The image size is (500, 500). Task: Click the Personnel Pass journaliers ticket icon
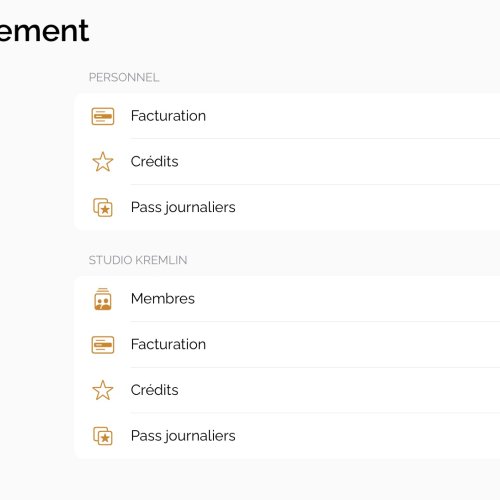pyautogui.click(x=103, y=207)
